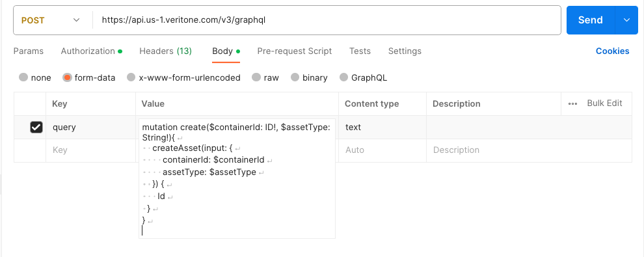Click the empty Description placeholder field

tap(530, 150)
